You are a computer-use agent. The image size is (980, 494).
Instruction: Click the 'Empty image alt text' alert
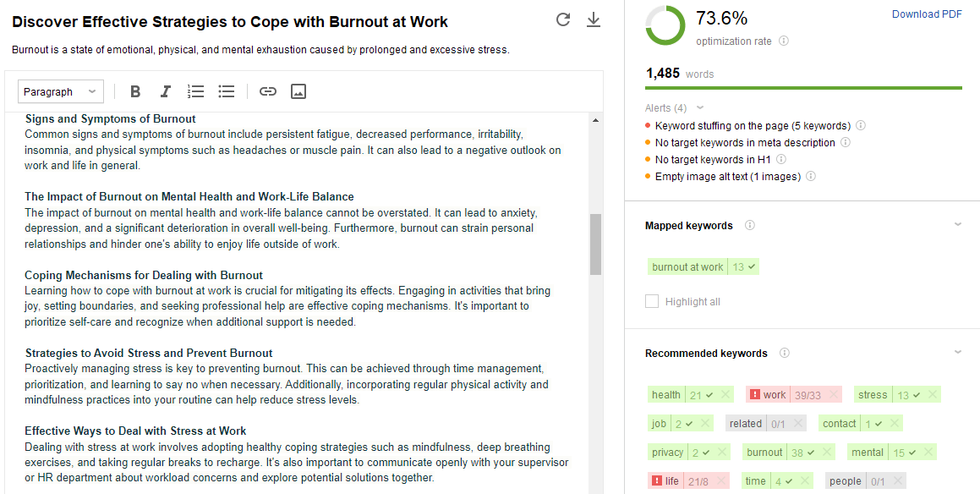pos(727,176)
